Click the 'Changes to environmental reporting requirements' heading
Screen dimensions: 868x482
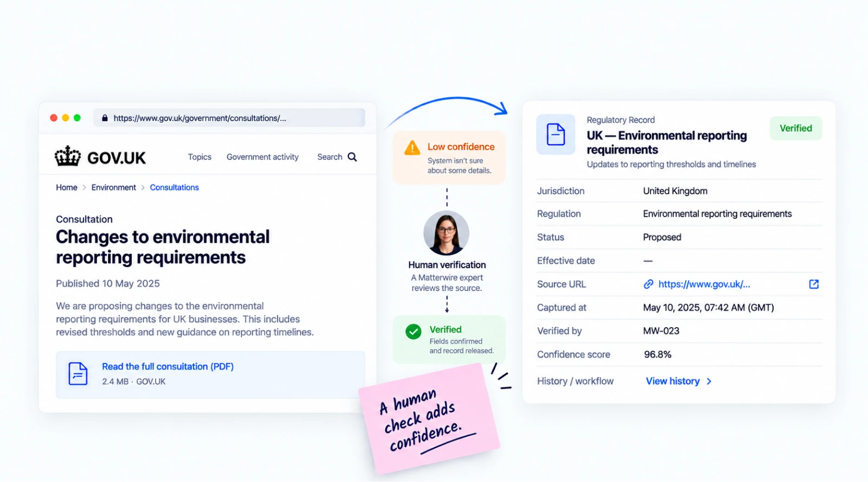[x=163, y=247]
